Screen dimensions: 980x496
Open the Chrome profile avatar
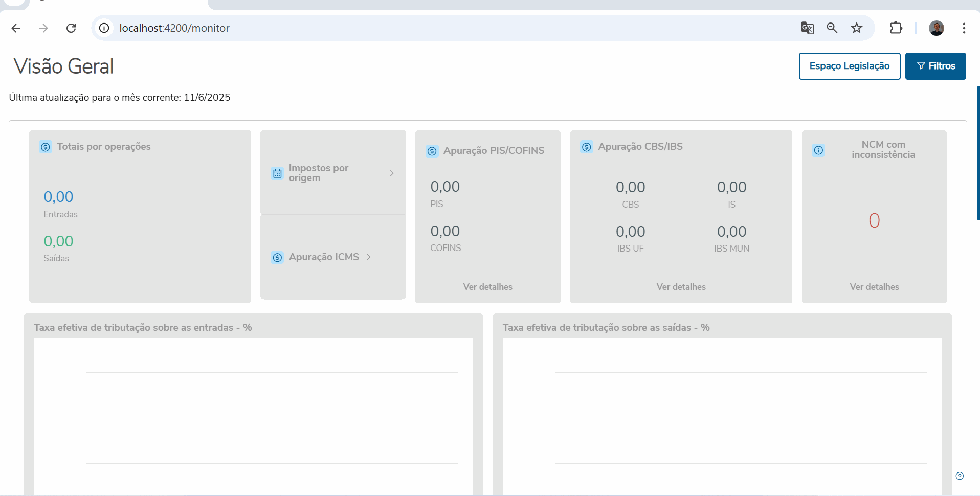click(x=937, y=28)
